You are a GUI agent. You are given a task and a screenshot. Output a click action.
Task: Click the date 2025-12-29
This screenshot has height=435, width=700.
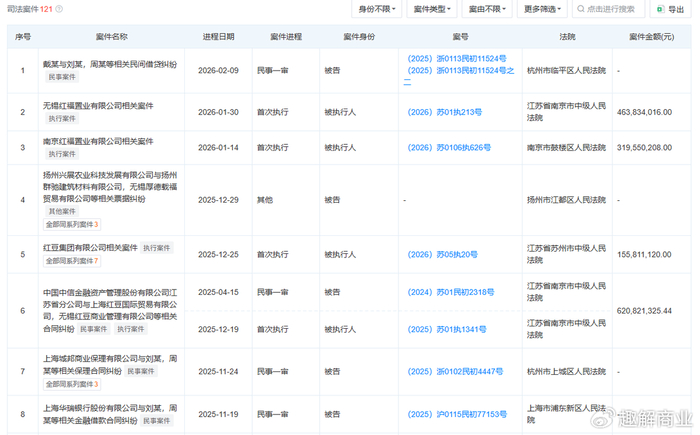click(218, 200)
